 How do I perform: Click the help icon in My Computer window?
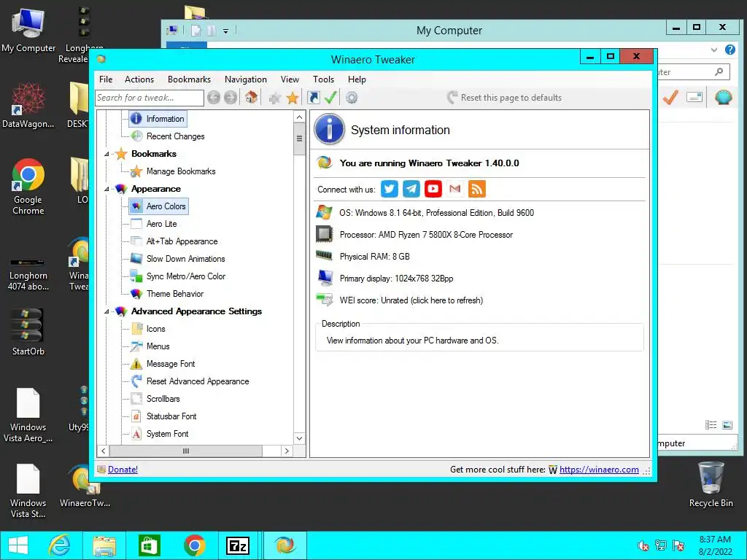[x=729, y=50]
